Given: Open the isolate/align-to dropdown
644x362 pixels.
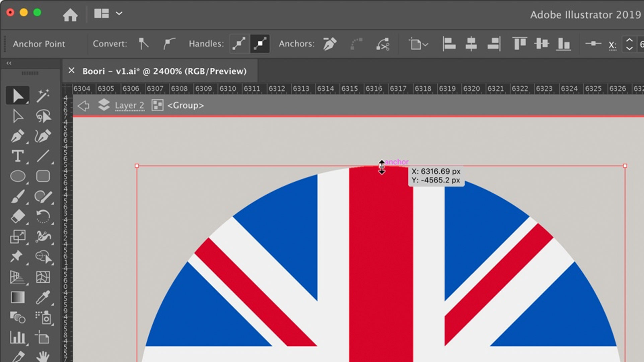Looking at the screenshot, I should pyautogui.click(x=418, y=44).
